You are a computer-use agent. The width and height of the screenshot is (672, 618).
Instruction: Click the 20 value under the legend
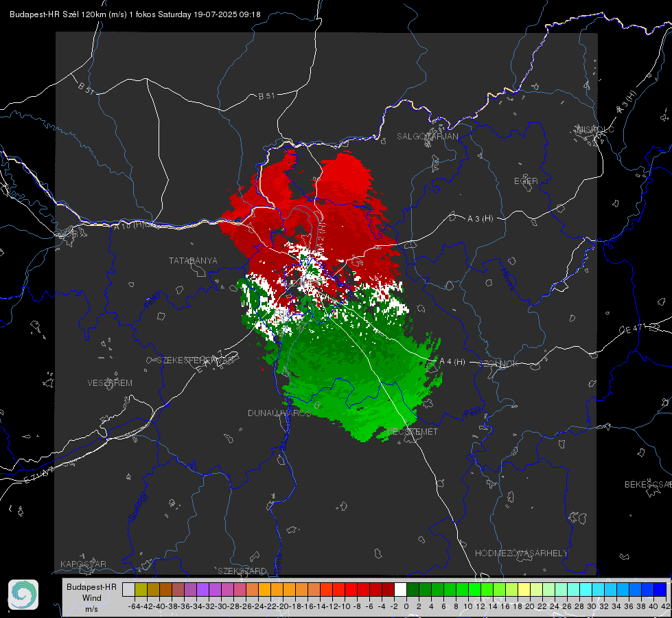[x=530, y=606]
